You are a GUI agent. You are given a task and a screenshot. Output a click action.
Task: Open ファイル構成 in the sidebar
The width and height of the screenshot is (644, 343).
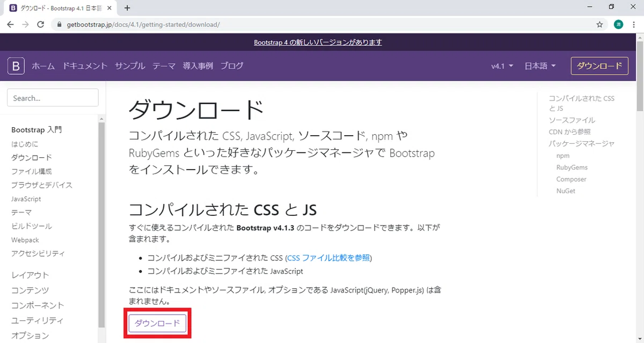(32, 171)
